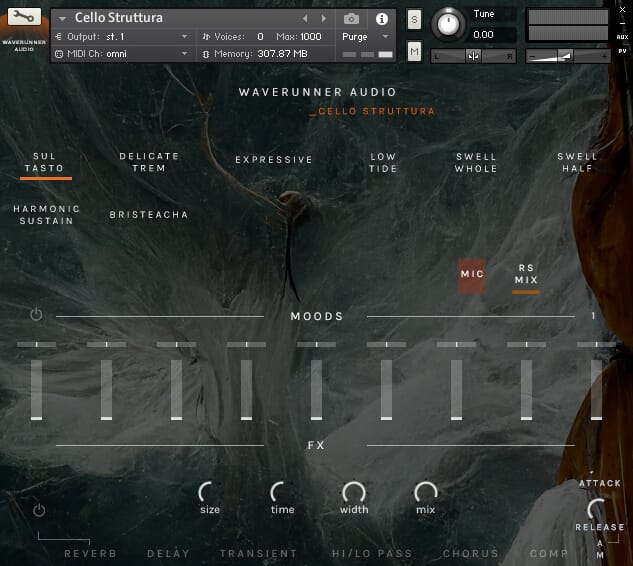633x566 pixels.
Task: Select the SUL TASTO articulation
Action: pos(44,162)
